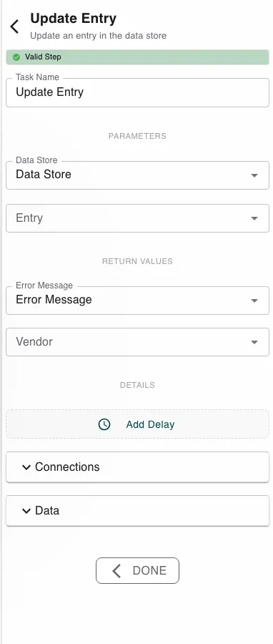Select the Entry combo box field
The width and height of the screenshot is (273, 644).
[x=137, y=218]
